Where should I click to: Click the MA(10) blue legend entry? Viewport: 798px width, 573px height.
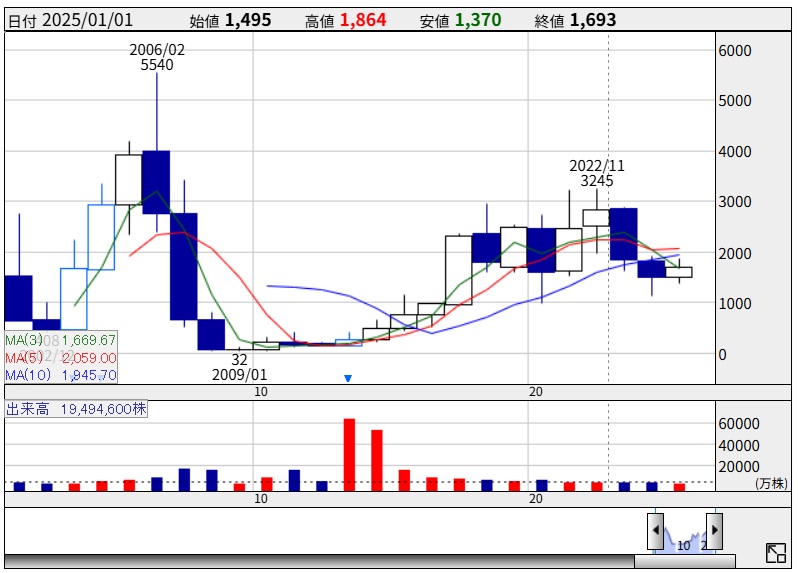pyautogui.click(x=60, y=375)
